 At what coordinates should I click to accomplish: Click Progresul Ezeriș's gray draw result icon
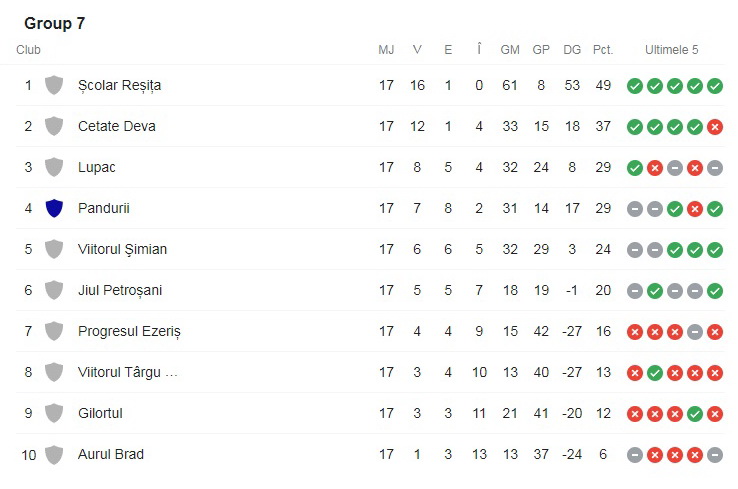694,332
